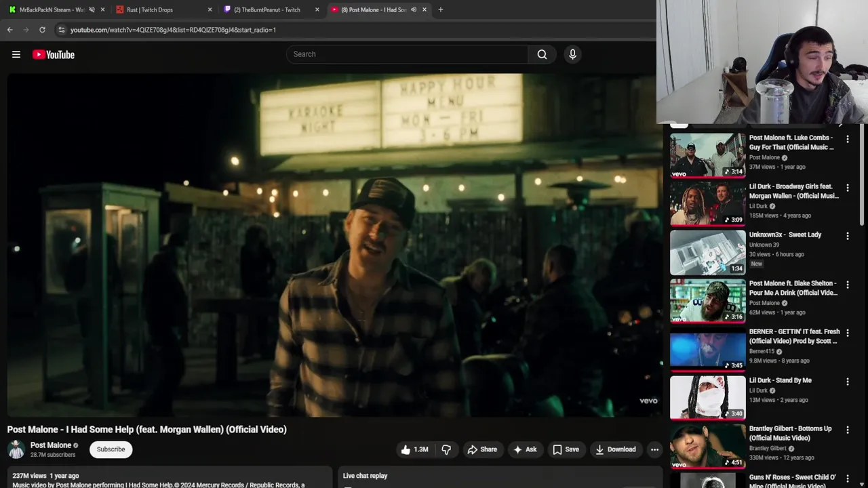Open options for Guy For That video
This screenshot has width=868, height=488.
[847, 139]
